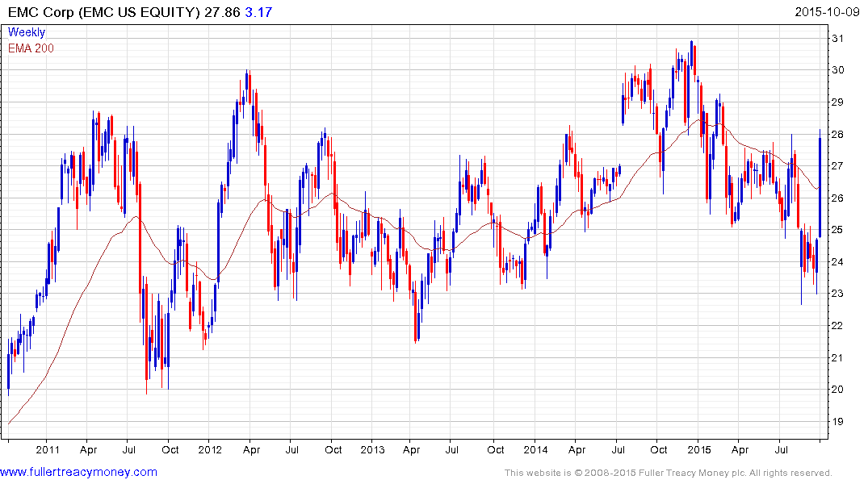The height and width of the screenshot is (484, 868).
Task: Open the www.fullertreacymoney.com link
Action: click(x=78, y=472)
